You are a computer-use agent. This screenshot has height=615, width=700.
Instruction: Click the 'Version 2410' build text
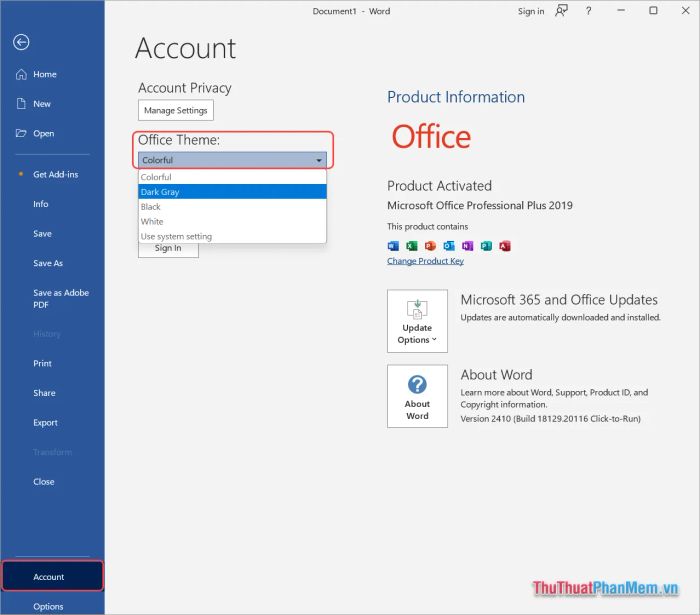(550, 419)
